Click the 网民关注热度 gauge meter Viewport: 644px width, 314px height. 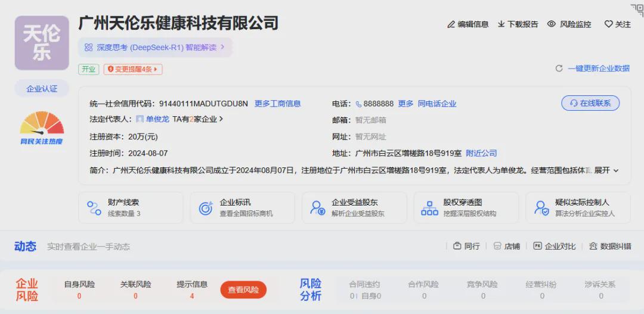[x=42, y=125]
